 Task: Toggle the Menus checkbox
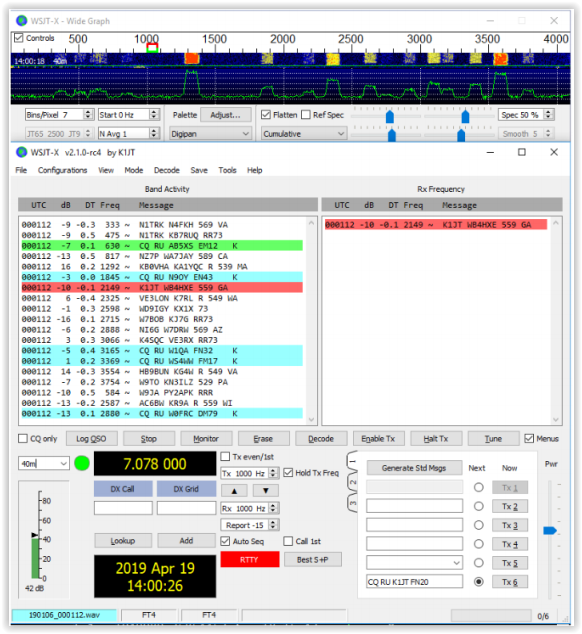click(529, 439)
